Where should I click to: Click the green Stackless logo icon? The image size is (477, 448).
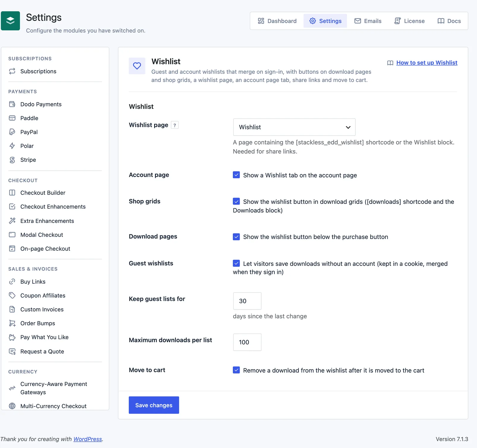click(10, 21)
